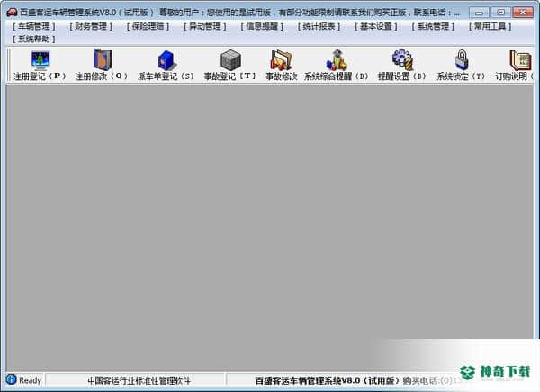The image size is (540, 392).
Task: Open 提醒设置 (B) reminder settings
Action: click(402, 66)
